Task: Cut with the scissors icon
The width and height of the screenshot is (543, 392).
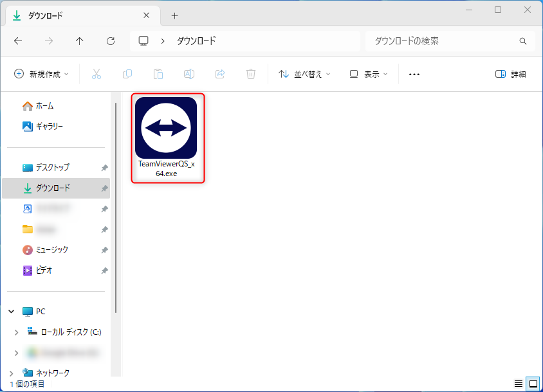Action: [x=97, y=74]
